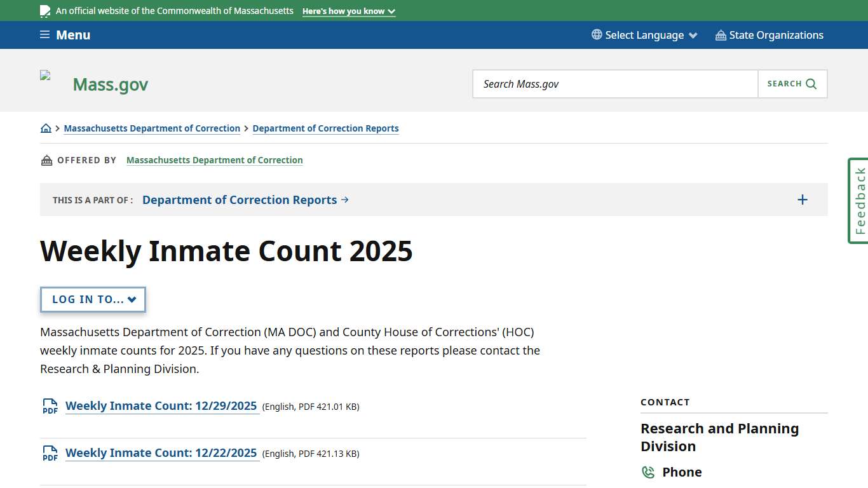Click the building icon beside State Organizations
This screenshot has width=868, height=488.
[720, 35]
